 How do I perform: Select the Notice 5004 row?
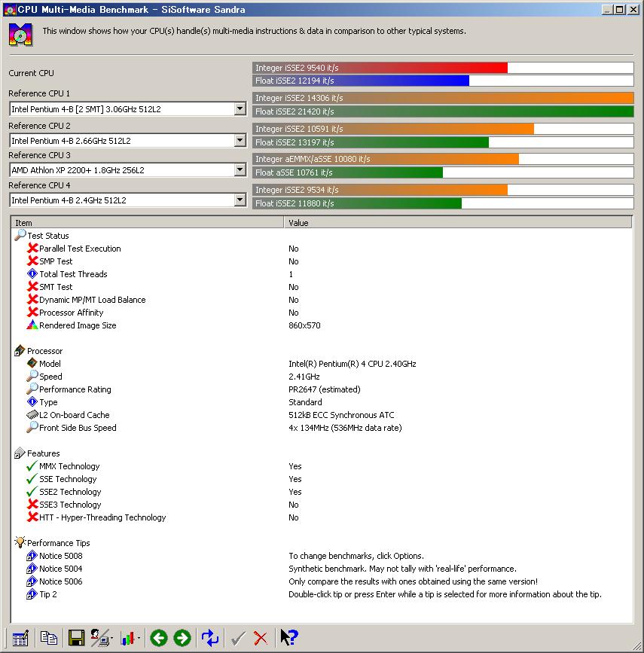click(322, 569)
